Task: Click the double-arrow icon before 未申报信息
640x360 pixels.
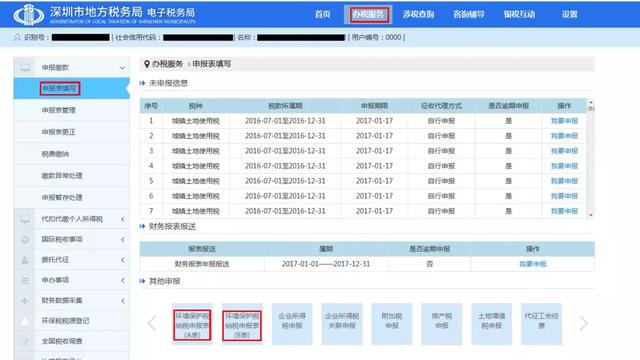Action: point(142,83)
